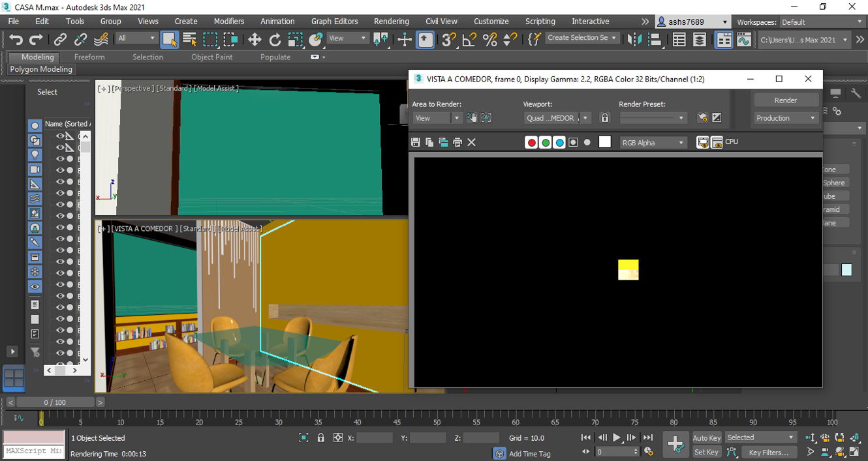Open the Workspaces Default dropdown
The height and width of the screenshot is (461, 868).
822,22
